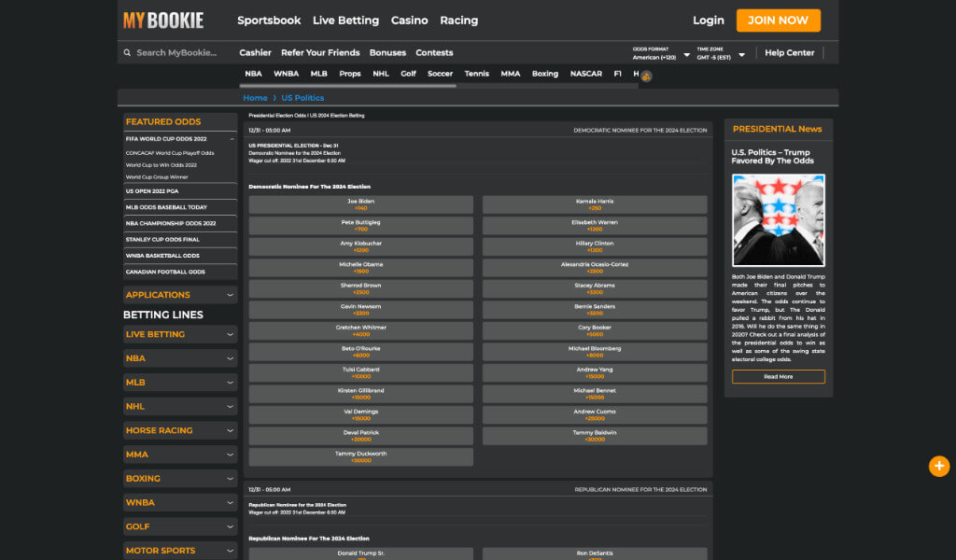Focus the Search MyBookie field
This screenshot has height=560, width=956.
pyautogui.click(x=176, y=53)
